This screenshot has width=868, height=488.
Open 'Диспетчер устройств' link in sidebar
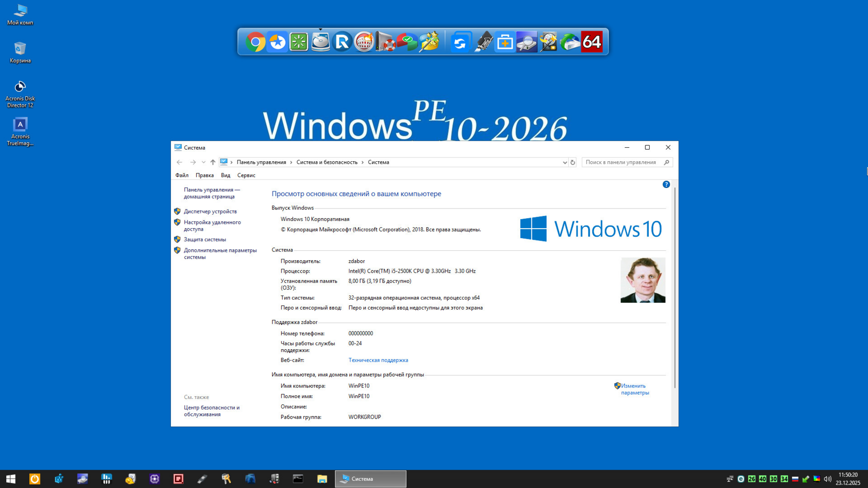210,211
